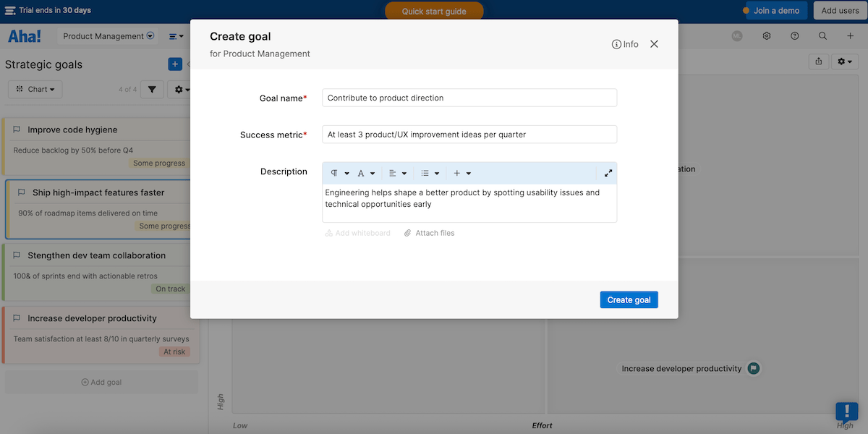
Task: Open the paragraph style dropdown
Action: [339, 174]
